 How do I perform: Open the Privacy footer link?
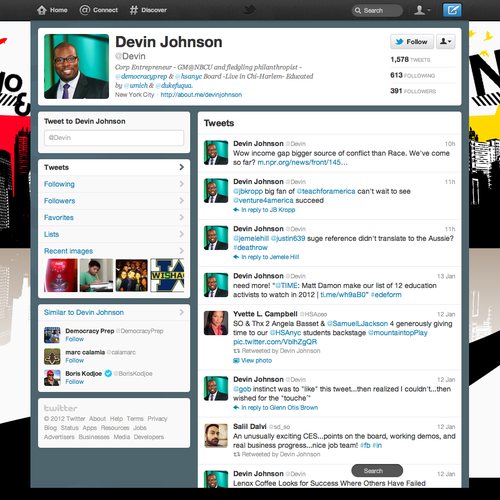[157, 419]
